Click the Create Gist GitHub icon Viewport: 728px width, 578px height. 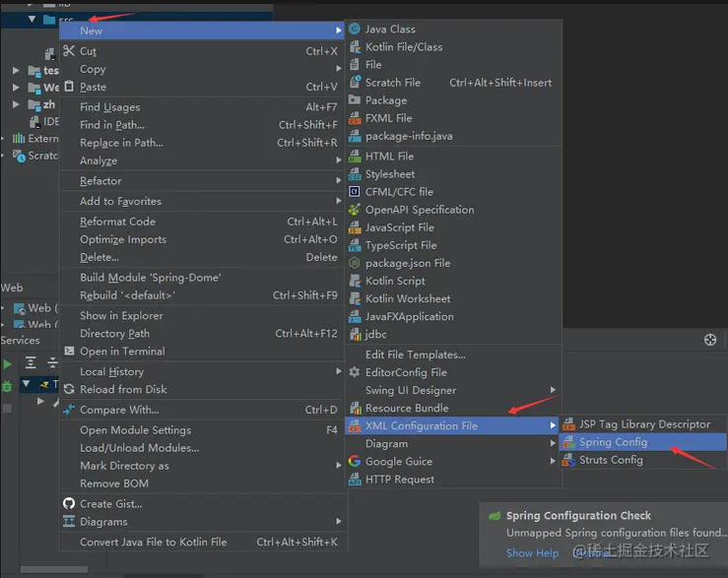coord(69,504)
